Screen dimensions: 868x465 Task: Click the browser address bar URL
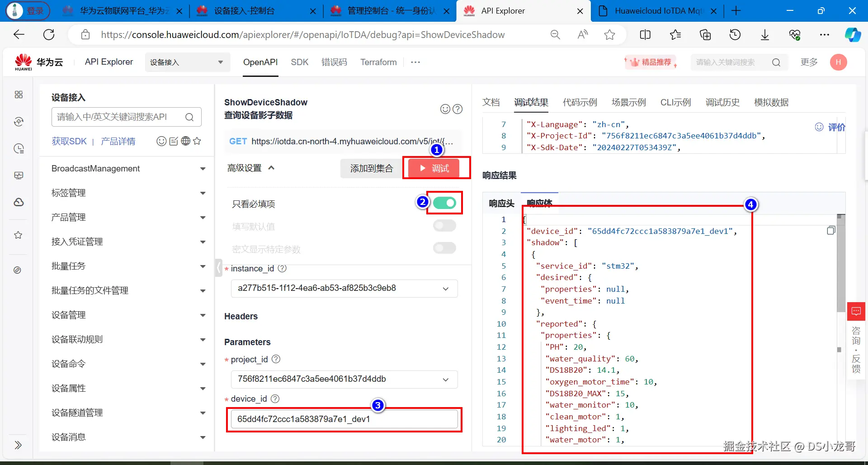tap(302, 35)
